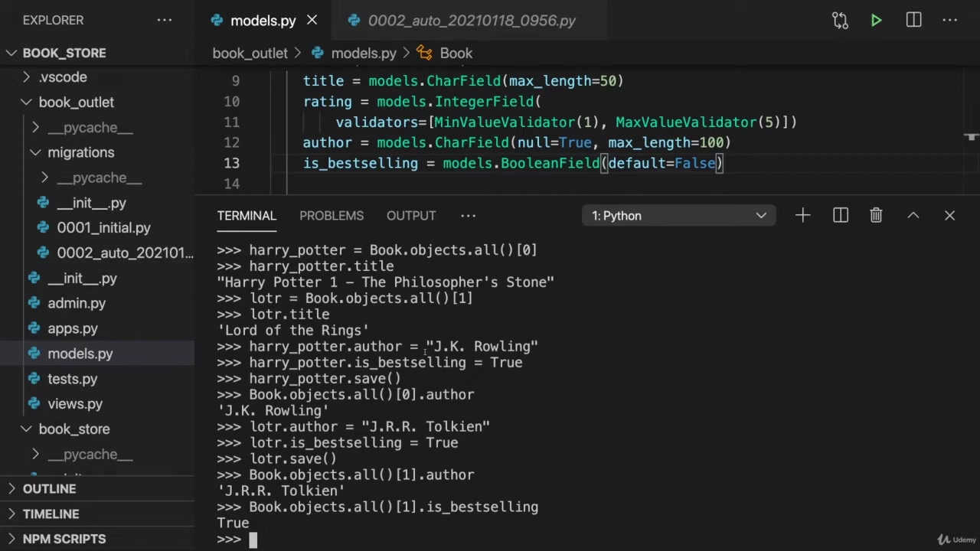Switch to the PROBLEMS tab

331,216
